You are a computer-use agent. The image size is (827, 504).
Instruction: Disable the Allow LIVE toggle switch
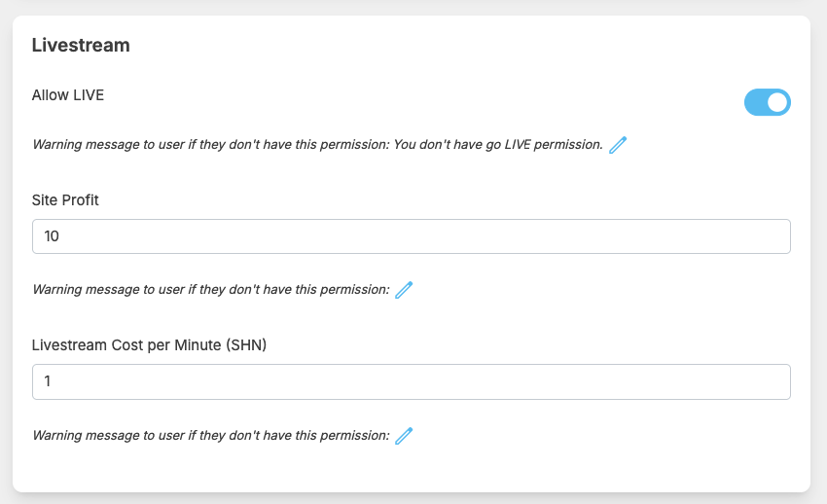[x=768, y=102]
